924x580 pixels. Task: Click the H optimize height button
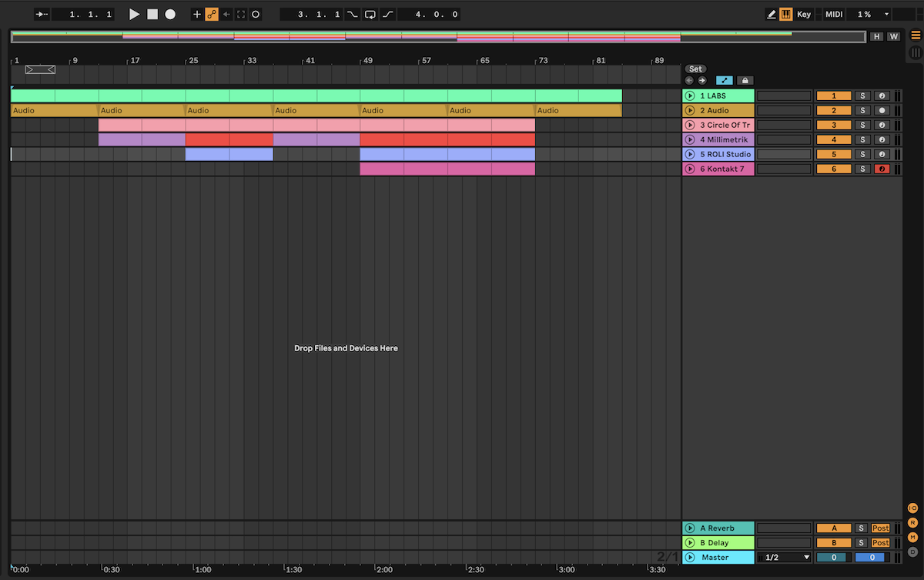pos(877,36)
